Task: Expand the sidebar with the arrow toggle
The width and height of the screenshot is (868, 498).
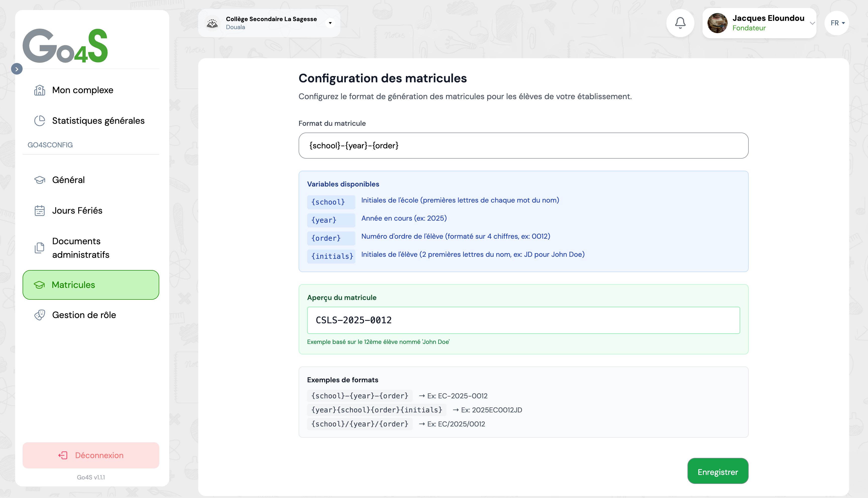Action: (17, 69)
